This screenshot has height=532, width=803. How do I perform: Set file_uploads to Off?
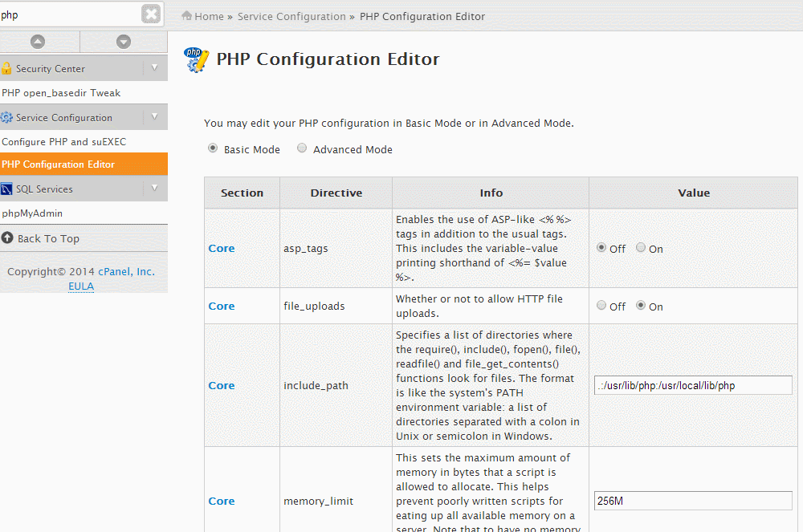pos(601,306)
